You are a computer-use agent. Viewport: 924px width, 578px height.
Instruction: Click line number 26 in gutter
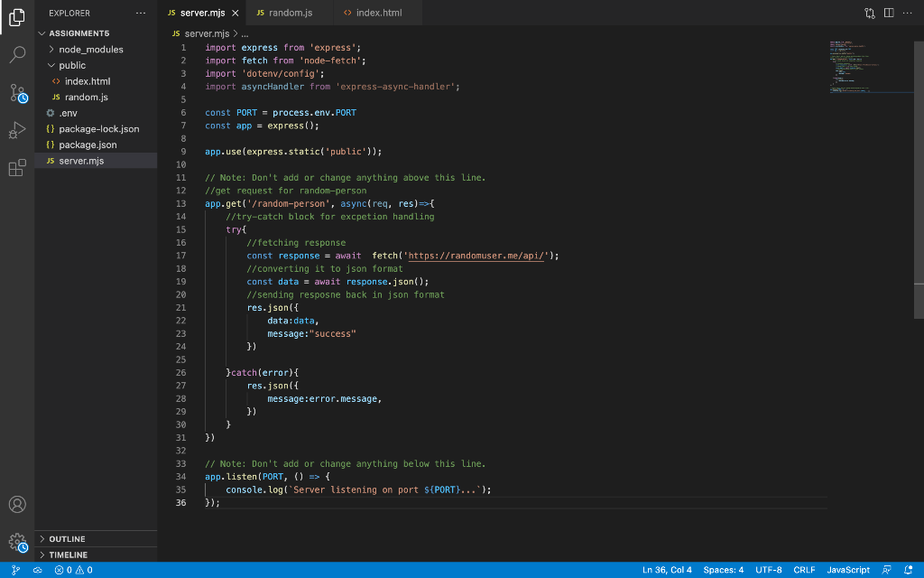(180, 373)
